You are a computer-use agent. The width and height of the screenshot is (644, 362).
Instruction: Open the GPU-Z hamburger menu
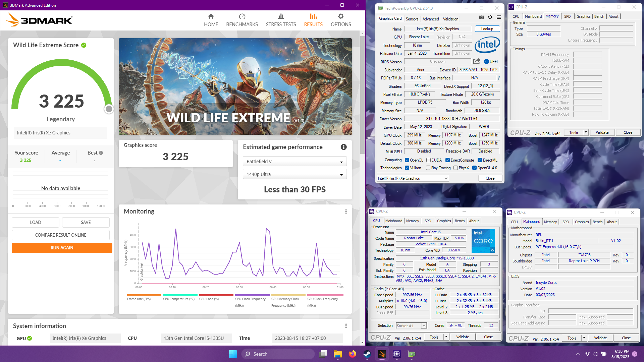tap(499, 17)
